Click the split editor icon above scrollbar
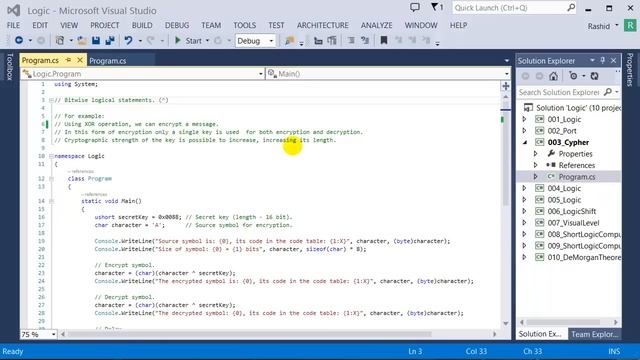The image size is (640, 360). (506, 86)
